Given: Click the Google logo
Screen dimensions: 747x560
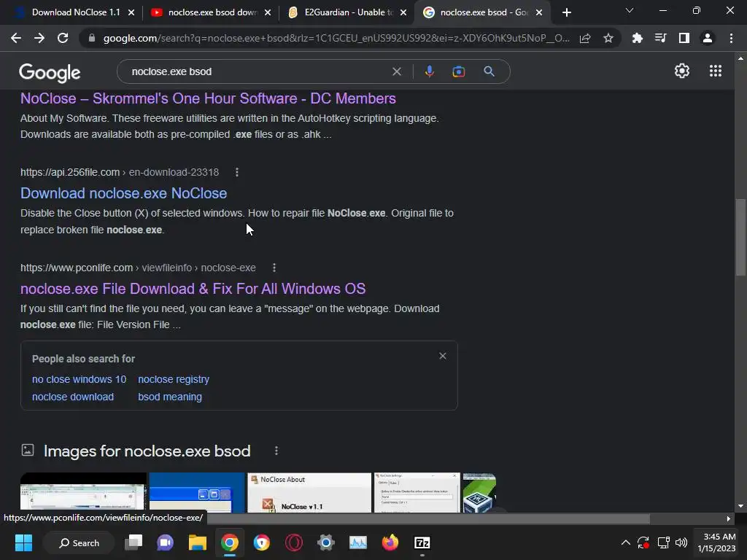Looking at the screenshot, I should 50,72.
